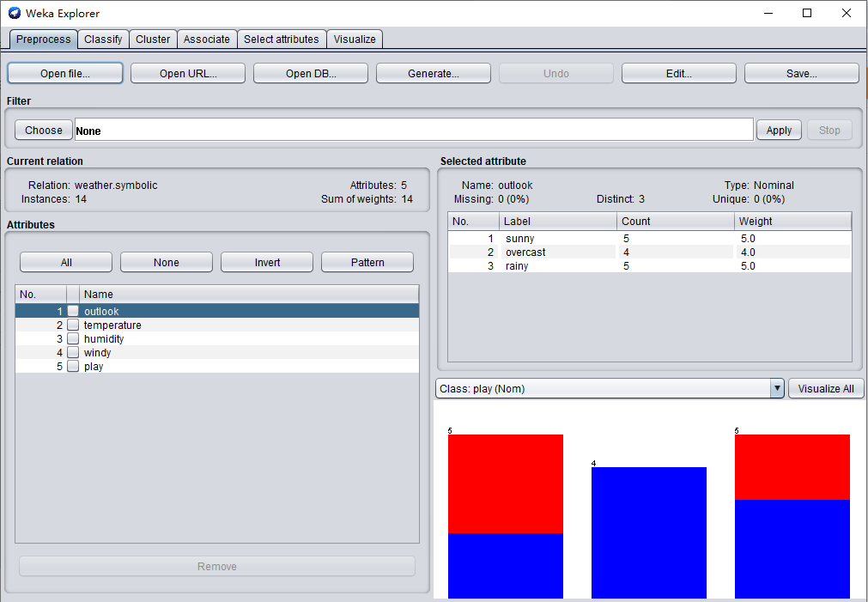Click the Open DB... button
This screenshot has height=602, width=868.
(x=311, y=73)
